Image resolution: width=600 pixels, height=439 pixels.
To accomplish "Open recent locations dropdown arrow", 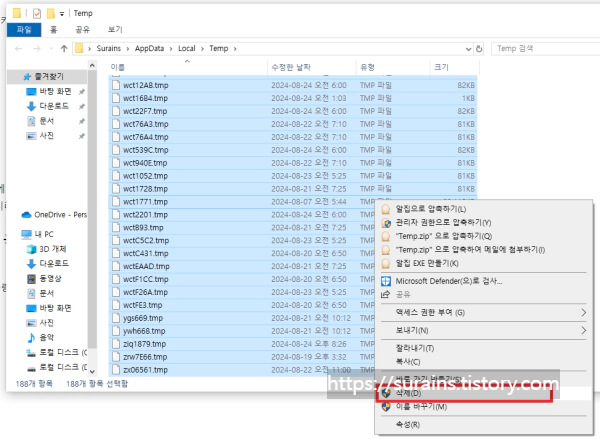I will pyautogui.click(x=51, y=49).
